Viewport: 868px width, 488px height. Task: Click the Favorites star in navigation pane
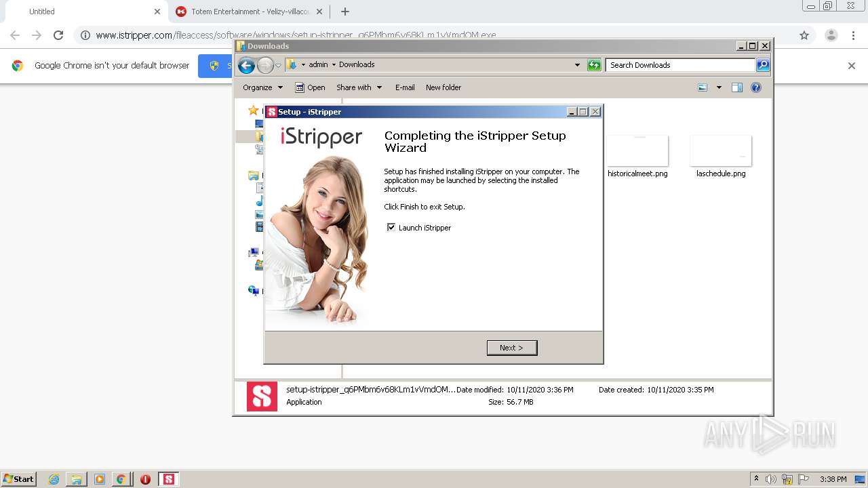[x=253, y=110]
